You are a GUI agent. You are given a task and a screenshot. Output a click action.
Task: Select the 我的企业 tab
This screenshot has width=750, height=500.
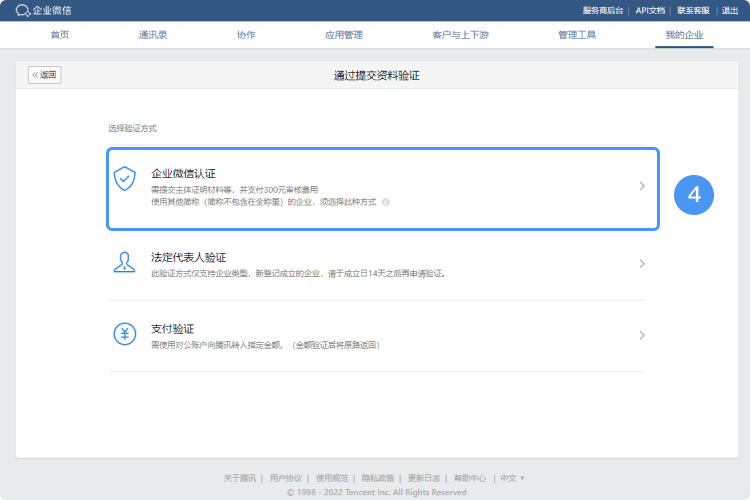coord(684,35)
